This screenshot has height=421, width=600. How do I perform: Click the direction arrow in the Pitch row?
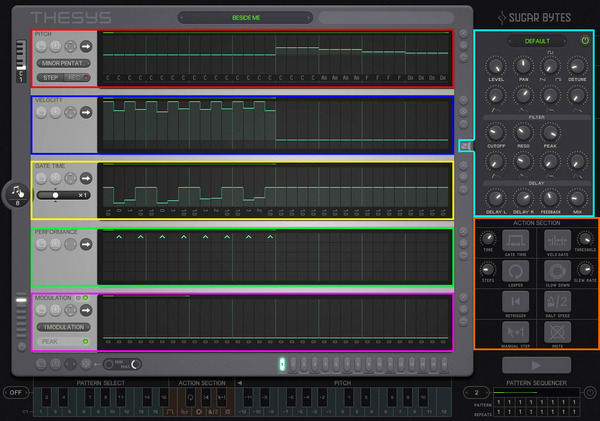tap(86, 47)
